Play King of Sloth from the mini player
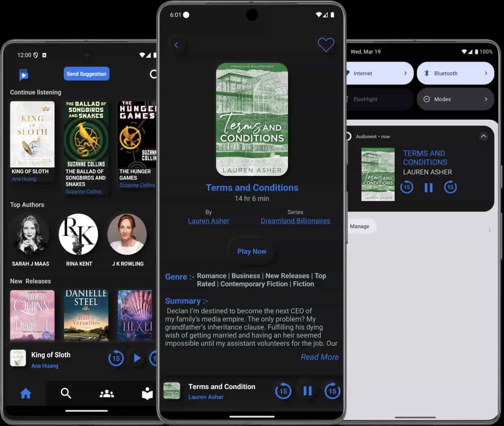The width and height of the screenshot is (504, 426). 137,358
